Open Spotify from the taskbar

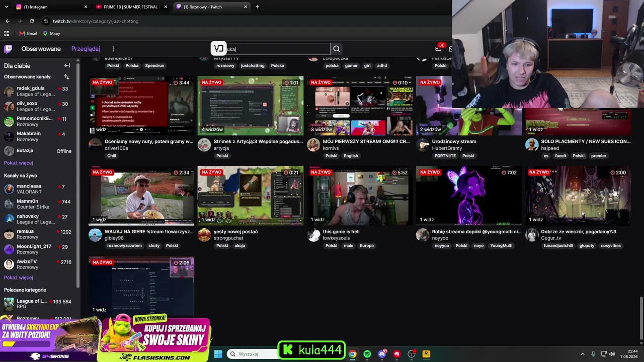(x=367, y=354)
